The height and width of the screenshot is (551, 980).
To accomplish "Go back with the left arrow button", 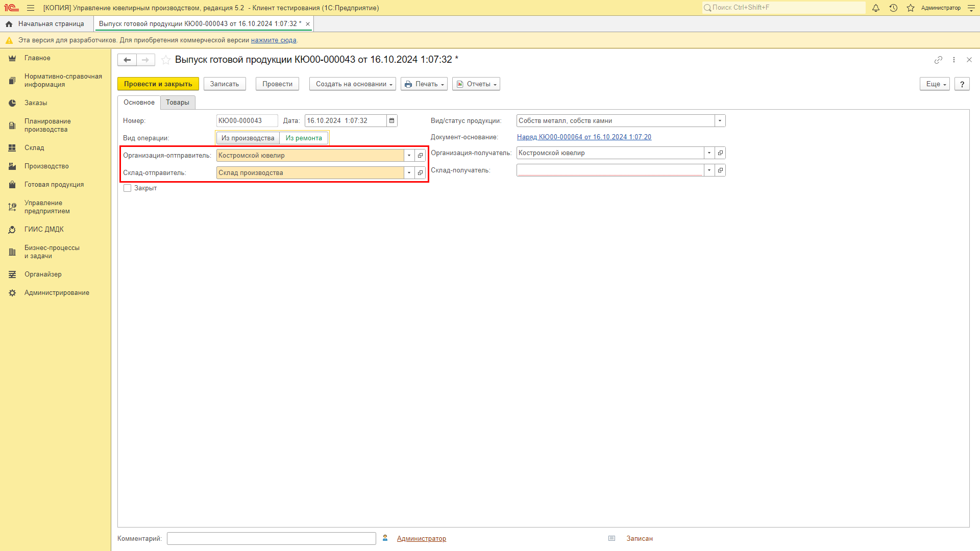I will click(127, 60).
